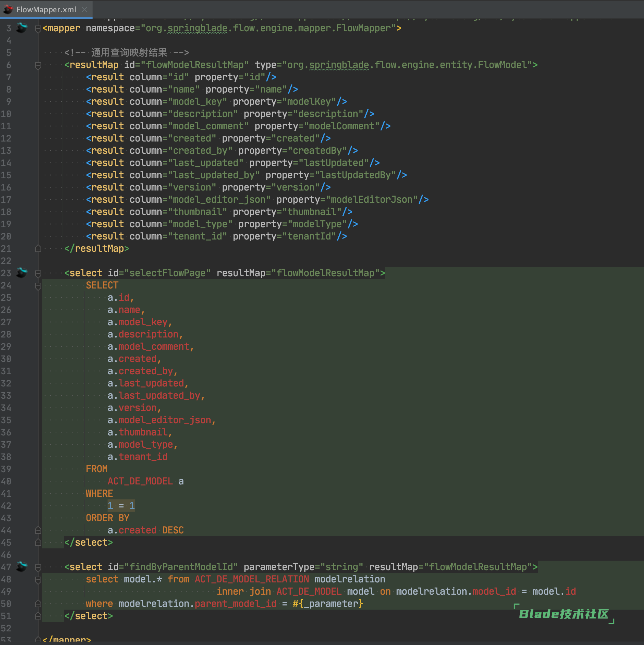644x645 pixels.
Task: Click a.last_updated_by on line 33
Action: (154, 396)
